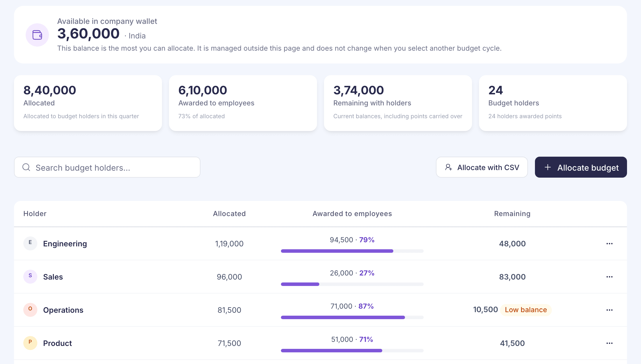Click the Holder column header
Image resolution: width=641 pixels, height=364 pixels.
[35, 214]
